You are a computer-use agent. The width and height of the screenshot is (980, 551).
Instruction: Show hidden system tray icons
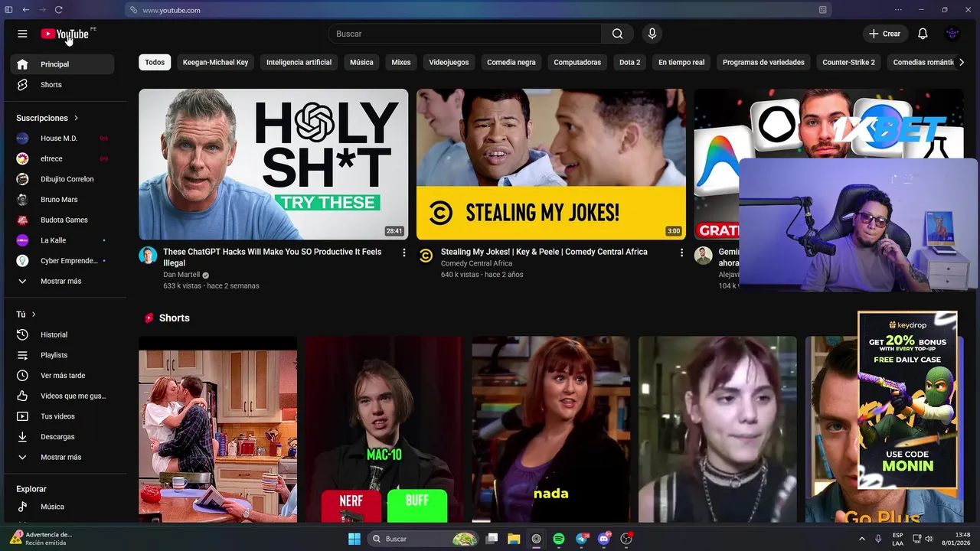pyautogui.click(x=861, y=539)
